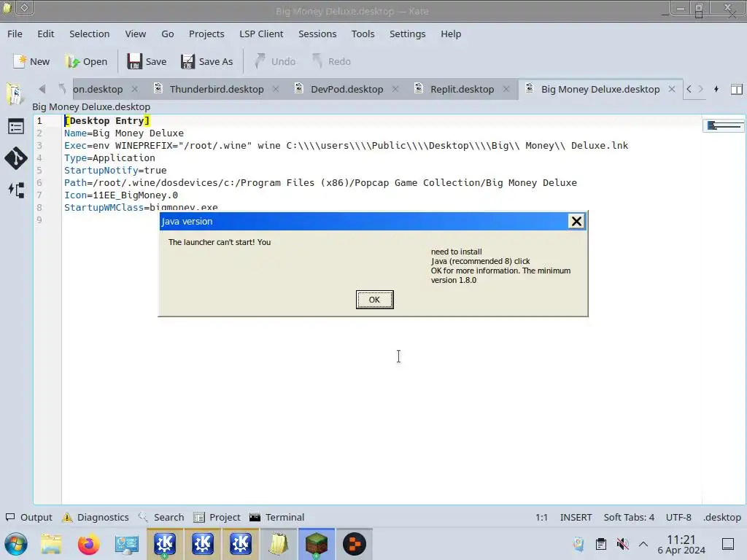This screenshot has height=560, width=747.
Task: Open the system settings taskbar icon
Action: point(126,544)
